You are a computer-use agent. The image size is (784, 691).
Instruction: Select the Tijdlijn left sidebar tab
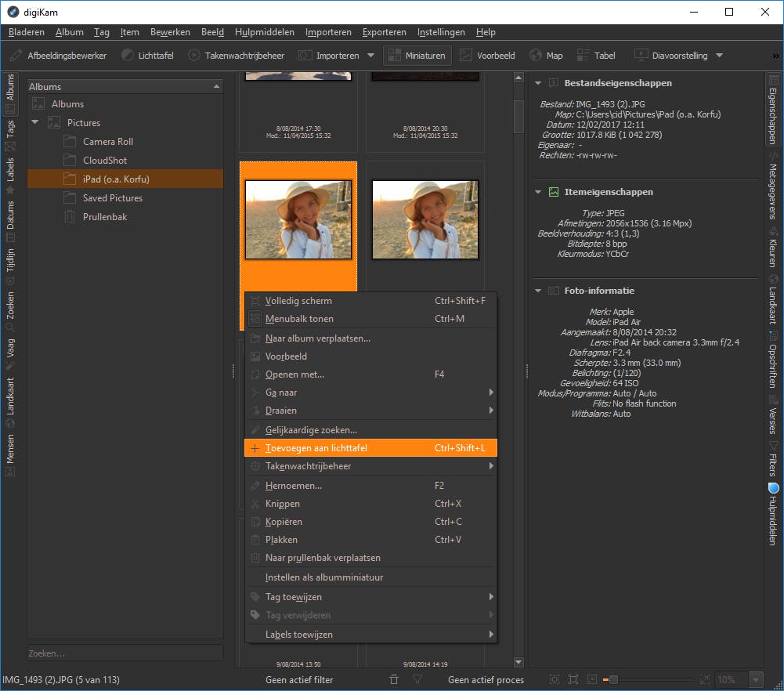point(10,267)
